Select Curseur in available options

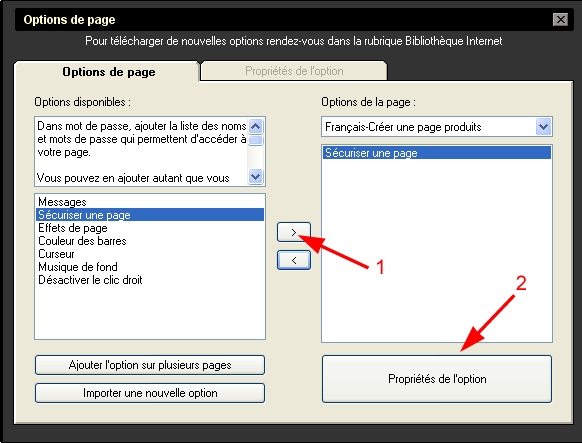click(x=56, y=254)
